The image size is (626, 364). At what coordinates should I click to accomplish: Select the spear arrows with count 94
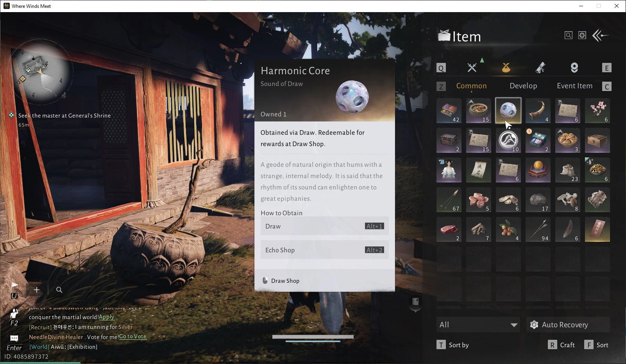(x=538, y=229)
